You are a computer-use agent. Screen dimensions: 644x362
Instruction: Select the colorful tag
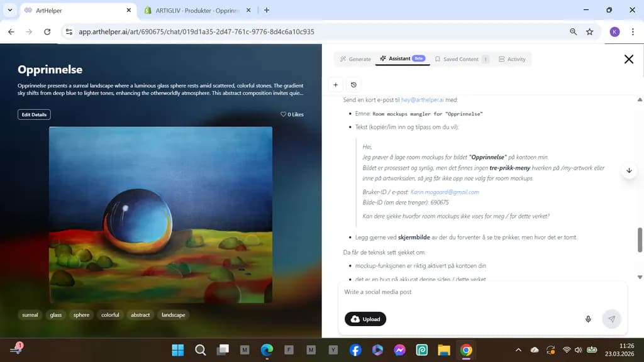[110, 315]
